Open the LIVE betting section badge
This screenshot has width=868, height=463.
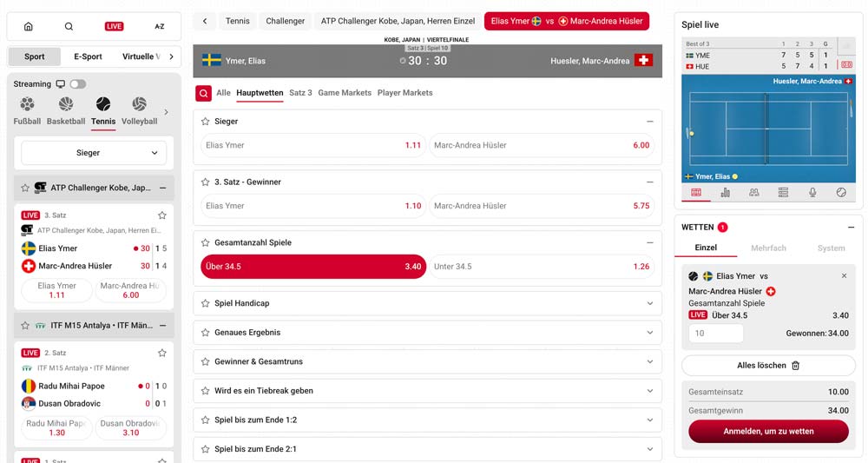click(114, 26)
